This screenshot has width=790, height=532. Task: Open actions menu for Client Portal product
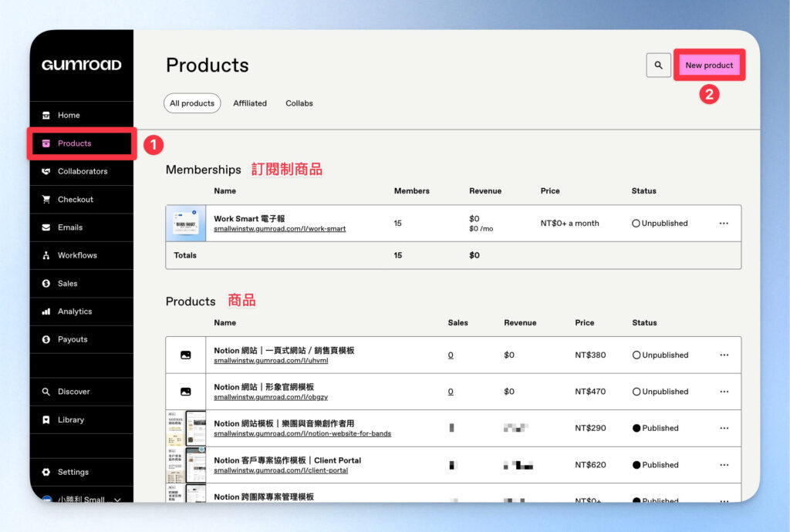click(x=724, y=465)
